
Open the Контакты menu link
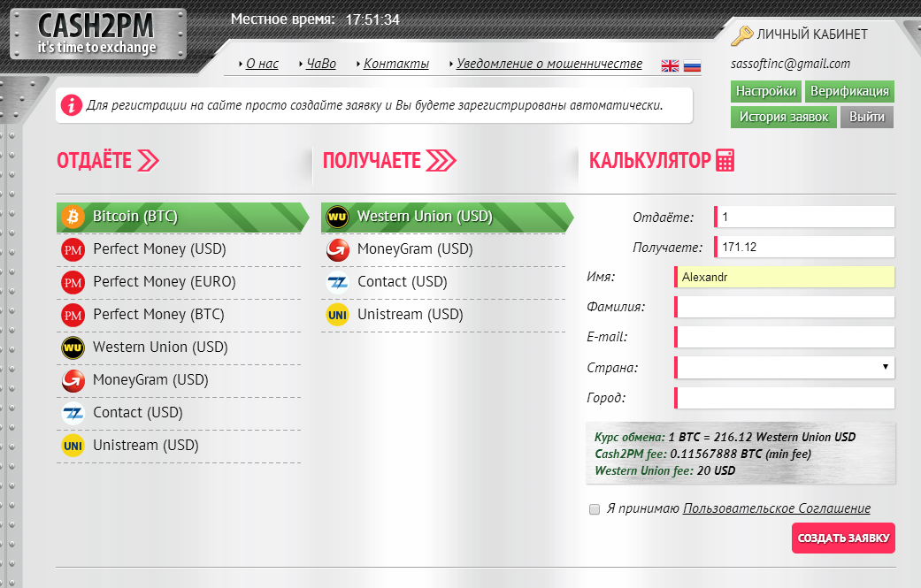396,64
